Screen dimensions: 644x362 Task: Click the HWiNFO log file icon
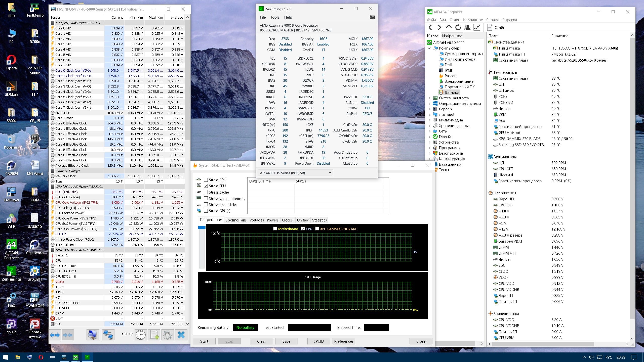[x=154, y=335]
